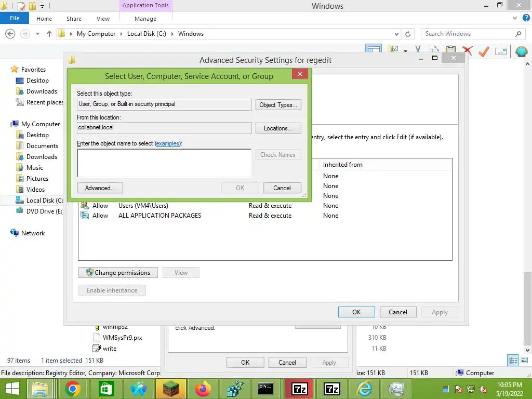Select Desktop under Favorites
532x399 pixels.
coord(37,81)
